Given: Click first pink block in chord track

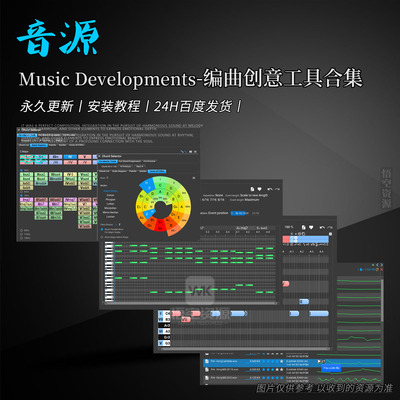Looking at the screenshot, I should click(x=176, y=313).
